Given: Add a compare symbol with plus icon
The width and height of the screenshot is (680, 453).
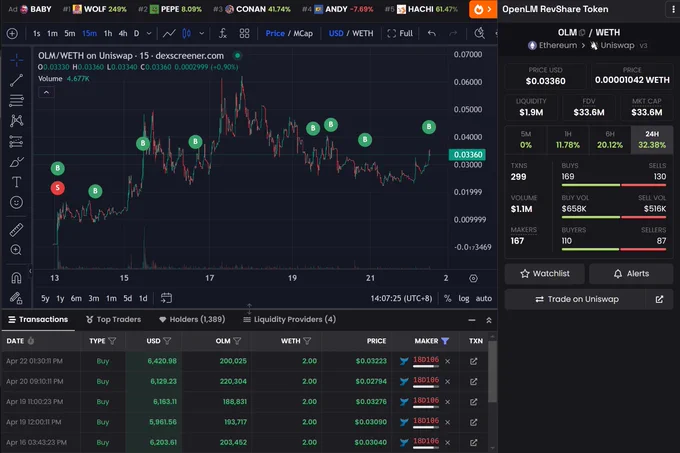Looking at the screenshot, I should tap(12, 33).
